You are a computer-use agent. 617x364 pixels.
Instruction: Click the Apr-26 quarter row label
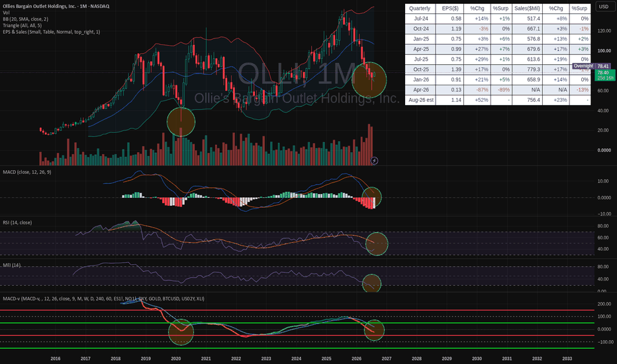click(x=420, y=90)
